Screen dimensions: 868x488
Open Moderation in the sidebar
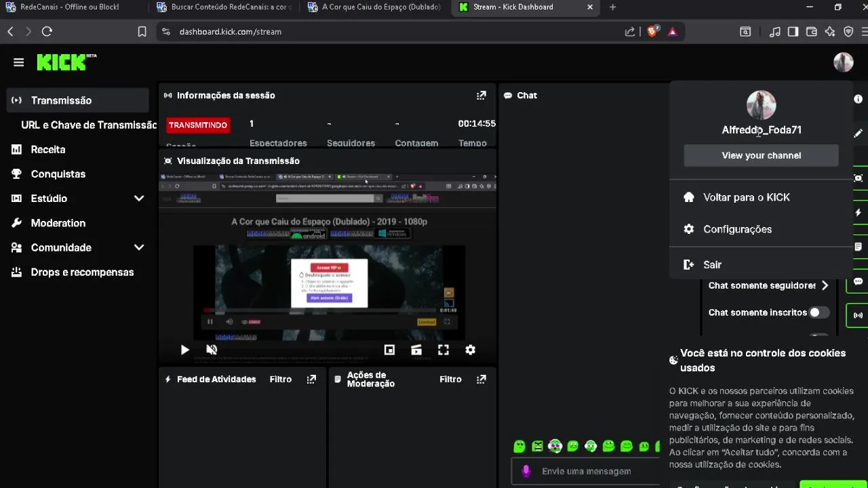[58, 223]
